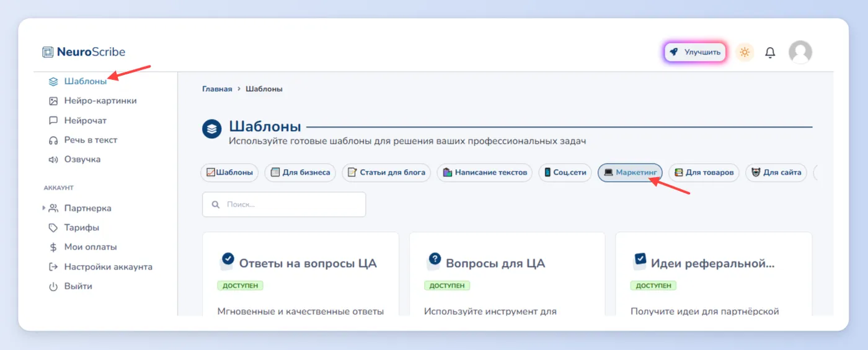Click ДОСТУПЕН badge on Вопросы для ЦА

pyautogui.click(x=447, y=286)
